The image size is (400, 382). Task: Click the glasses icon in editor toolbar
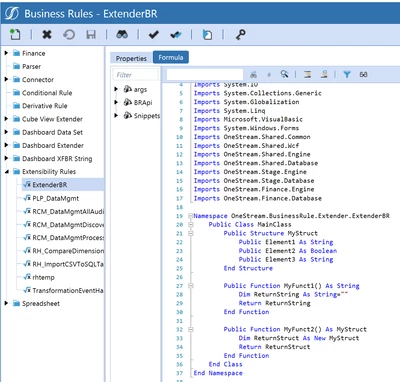(x=363, y=75)
